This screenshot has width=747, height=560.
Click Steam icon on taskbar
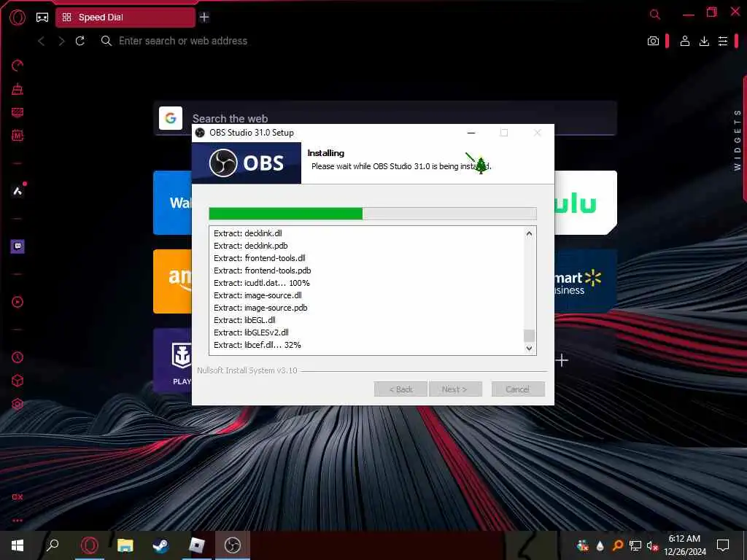[x=160, y=545]
